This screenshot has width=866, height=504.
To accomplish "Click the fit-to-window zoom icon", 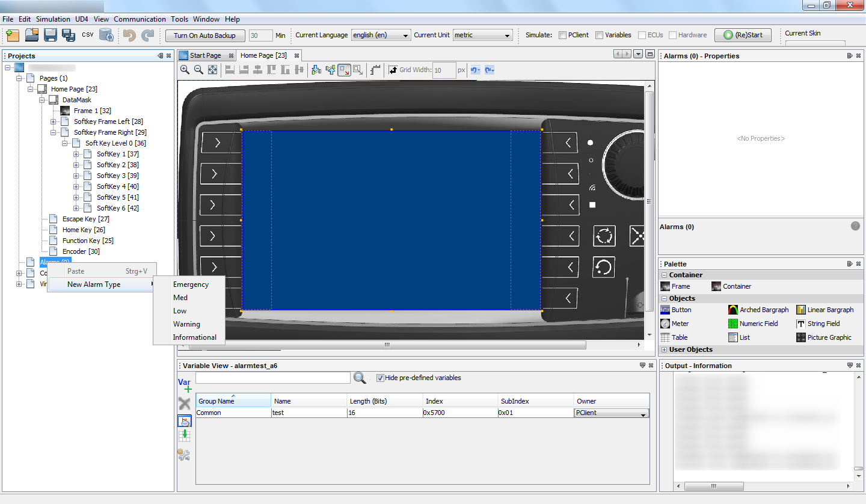I will click(x=212, y=70).
